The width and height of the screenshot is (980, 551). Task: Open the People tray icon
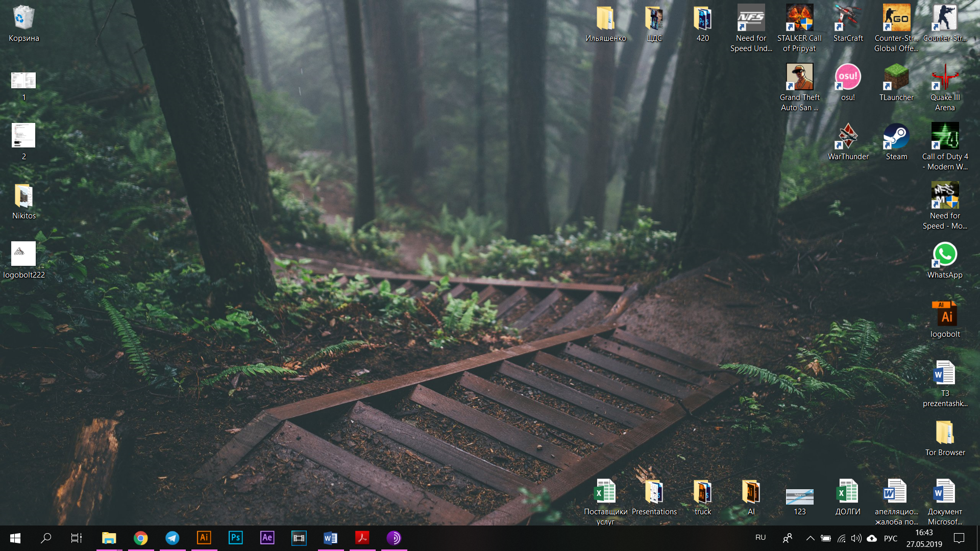(788, 538)
